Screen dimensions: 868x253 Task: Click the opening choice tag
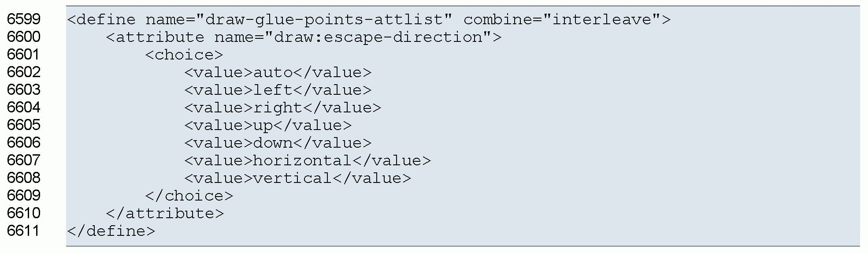[x=184, y=55]
